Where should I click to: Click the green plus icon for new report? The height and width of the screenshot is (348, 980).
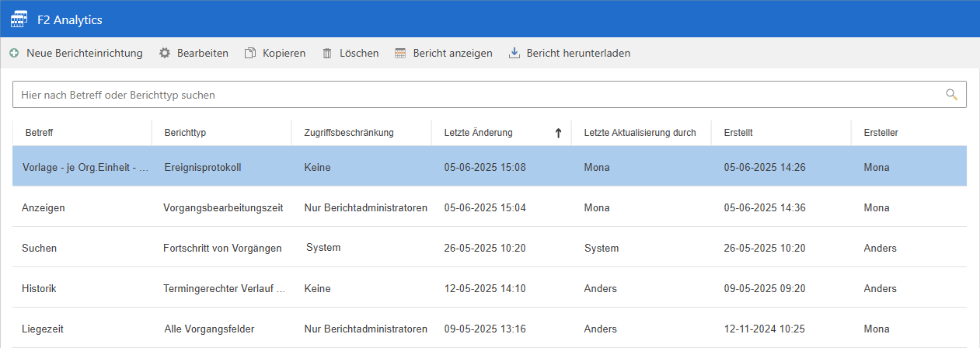click(14, 54)
